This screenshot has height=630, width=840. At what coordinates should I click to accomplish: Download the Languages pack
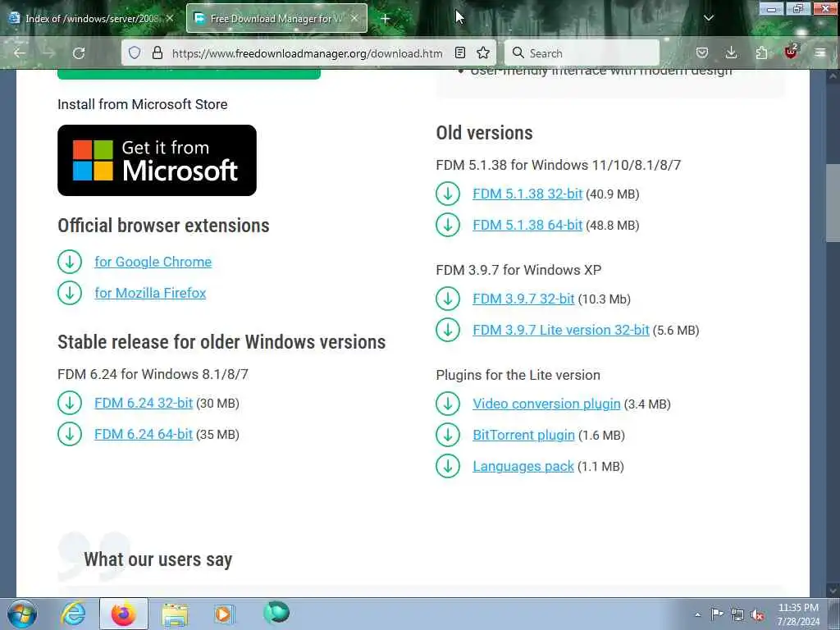click(x=523, y=466)
